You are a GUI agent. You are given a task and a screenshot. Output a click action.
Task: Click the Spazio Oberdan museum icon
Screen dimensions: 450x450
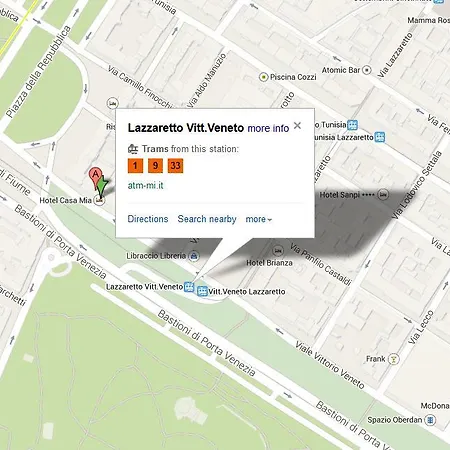[430, 420]
